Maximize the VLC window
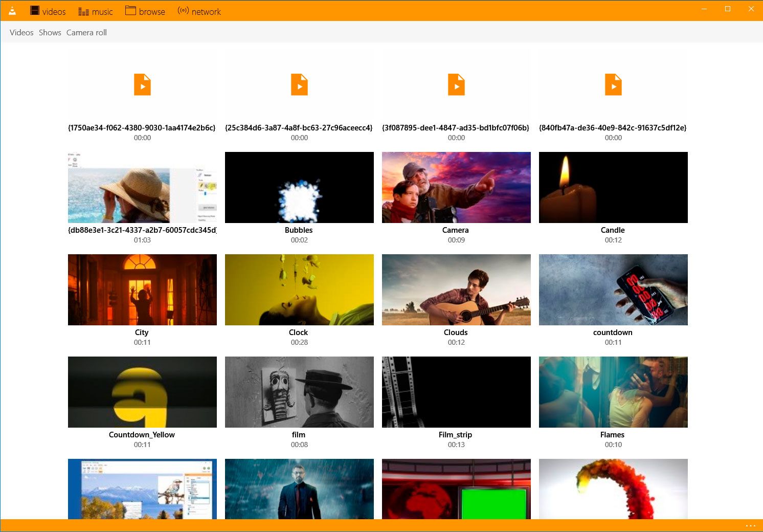 coord(727,9)
